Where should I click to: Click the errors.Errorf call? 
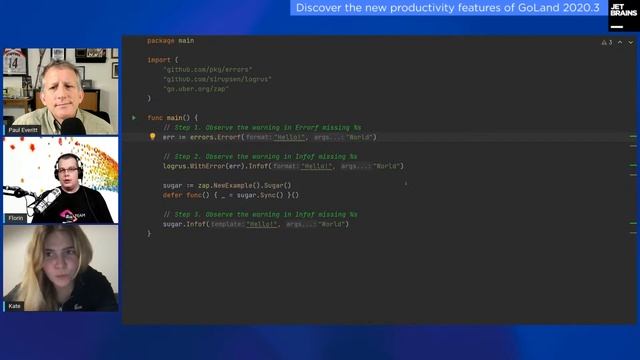(x=269, y=137)
